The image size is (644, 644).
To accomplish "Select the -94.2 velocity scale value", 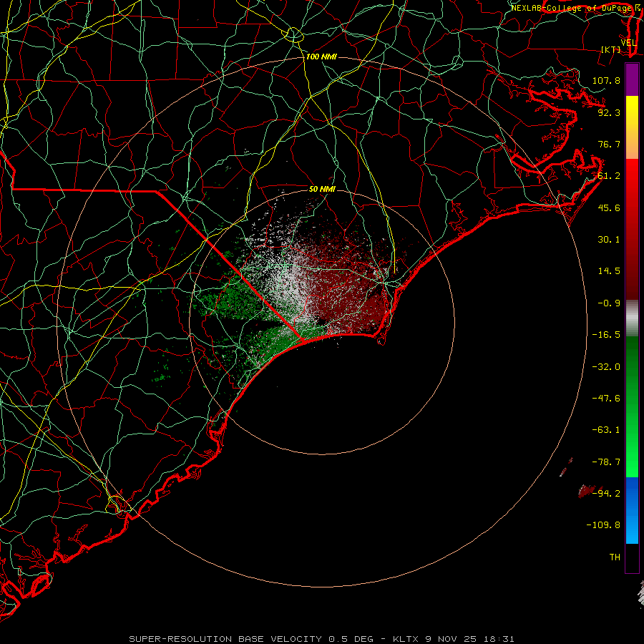I will click(x=606, y=494).
